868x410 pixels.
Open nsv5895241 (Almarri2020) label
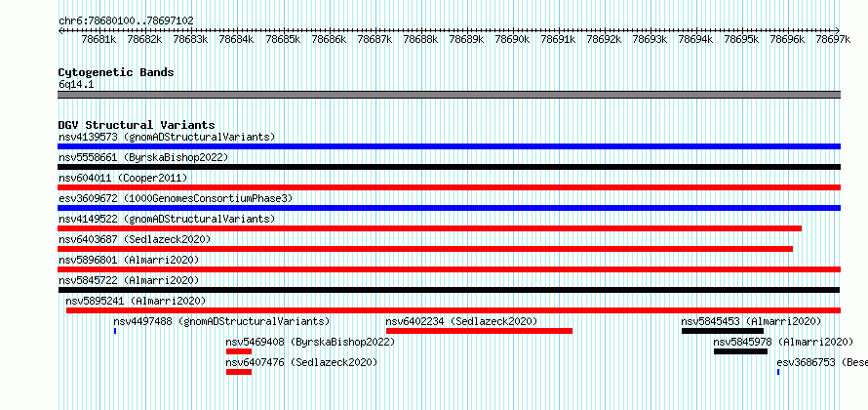coord(136,301)
